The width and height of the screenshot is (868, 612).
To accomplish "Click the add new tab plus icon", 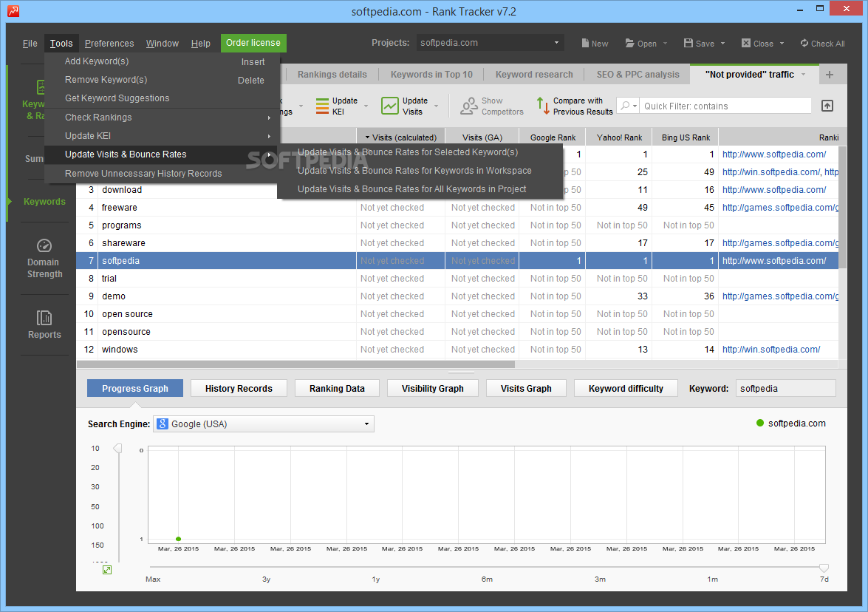I will pyautogui.click(x=830, y=75).
